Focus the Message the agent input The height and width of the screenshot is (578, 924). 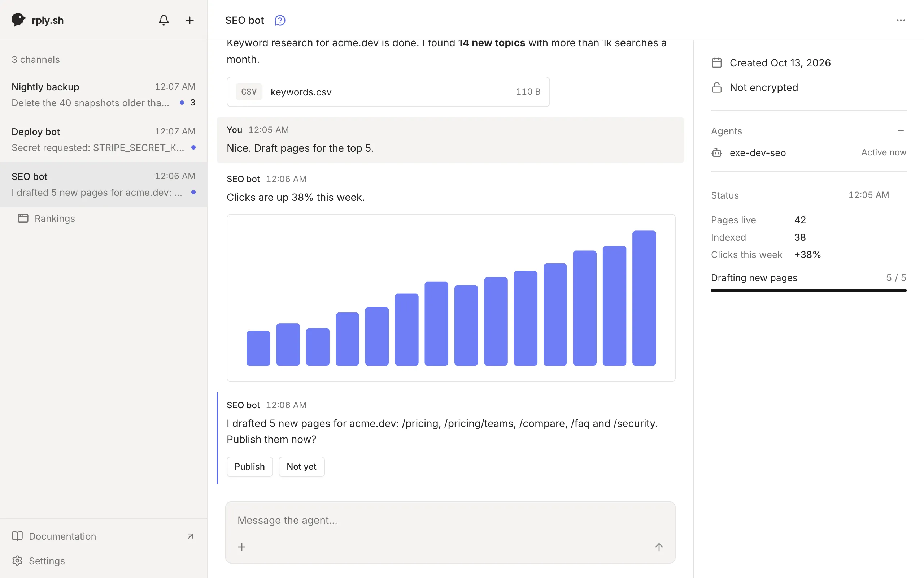[x=450, y=520]
